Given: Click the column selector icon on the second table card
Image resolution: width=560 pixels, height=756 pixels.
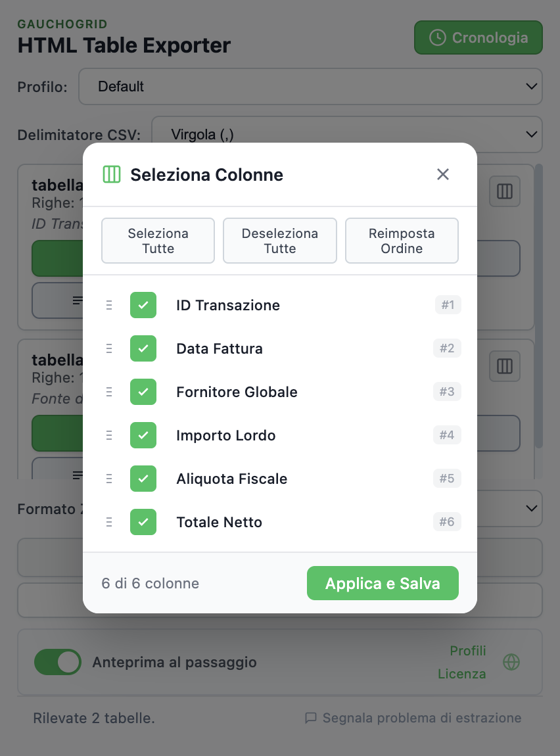Looking at the screenshot, I should (504, 366).
